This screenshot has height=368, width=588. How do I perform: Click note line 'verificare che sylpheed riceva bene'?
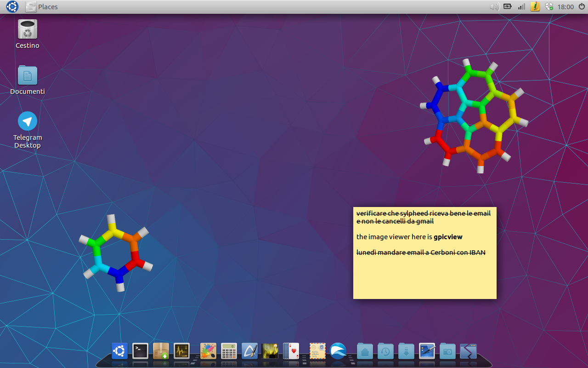pyautogui.click(x=424, y=213)
